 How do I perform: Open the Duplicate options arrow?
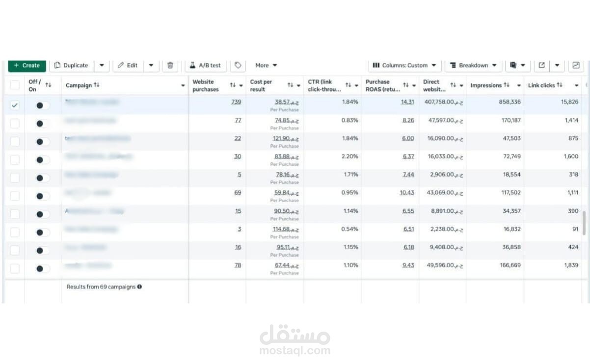(x=102, y=65)
